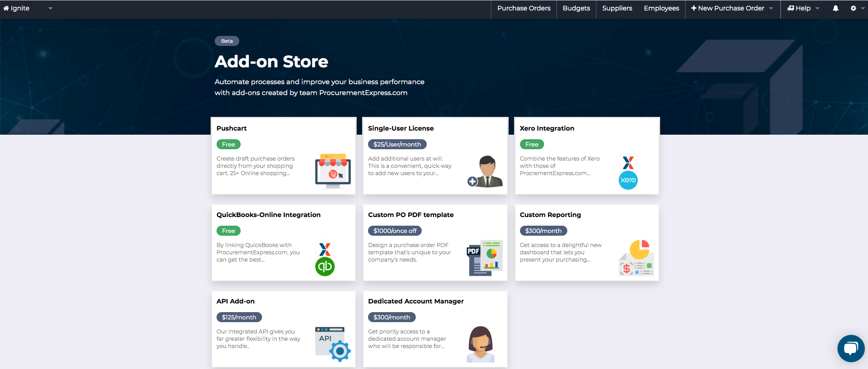Image resolution: width=868 pixels, height=369 pixels.
Task: Open the Budgets menu item
Action: point(576,8)
